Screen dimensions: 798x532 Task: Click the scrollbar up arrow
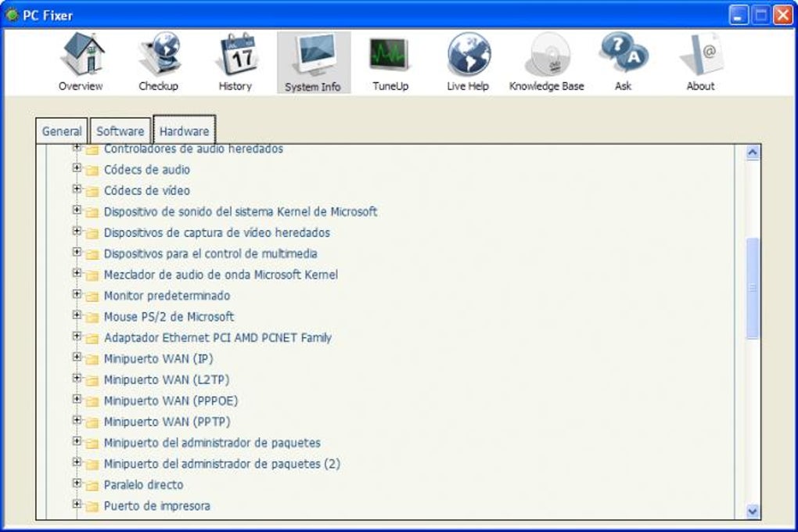click(753, 153)
